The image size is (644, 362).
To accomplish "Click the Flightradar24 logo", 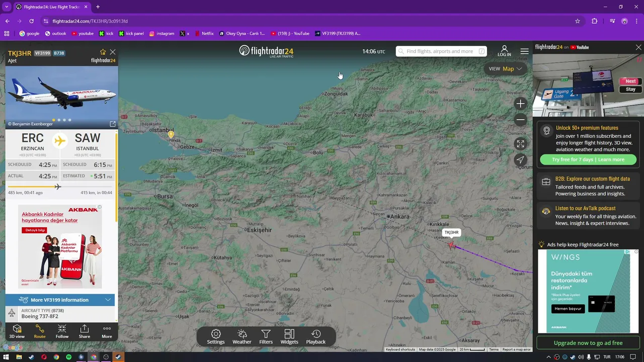I will 266,51.
